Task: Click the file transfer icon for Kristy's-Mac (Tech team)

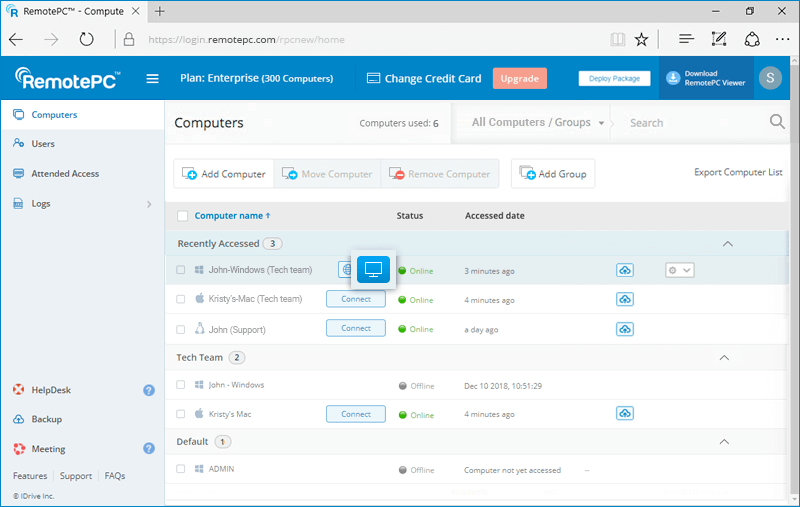Action: coord(624,299)
